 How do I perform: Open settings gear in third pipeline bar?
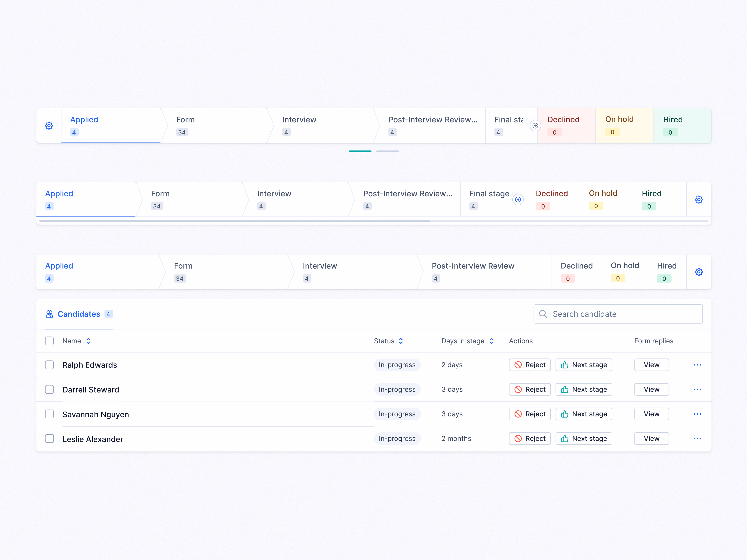tap(699, 272)
